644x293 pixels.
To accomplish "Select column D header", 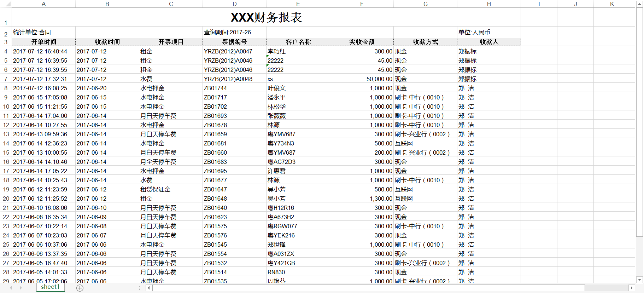I will (x=234, y=4).
